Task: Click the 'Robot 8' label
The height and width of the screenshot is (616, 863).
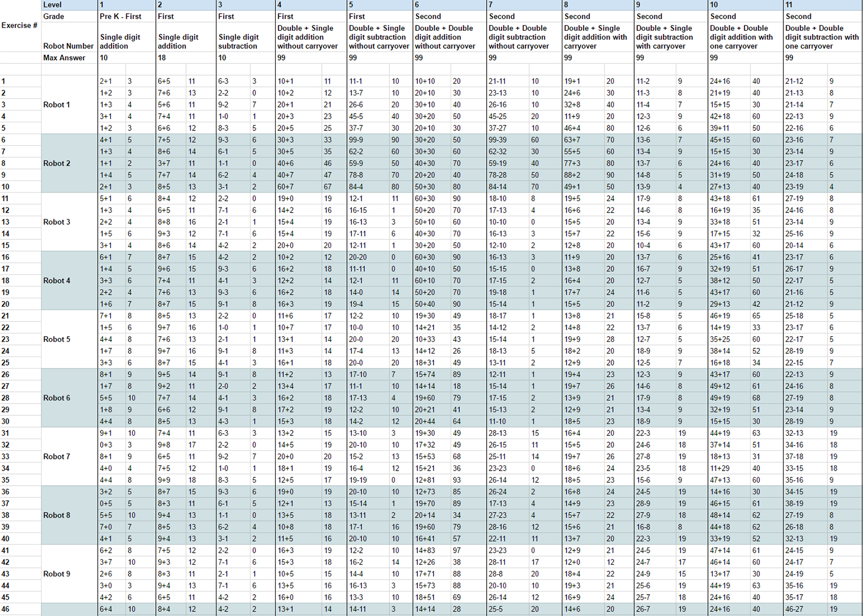Action: 57,515
